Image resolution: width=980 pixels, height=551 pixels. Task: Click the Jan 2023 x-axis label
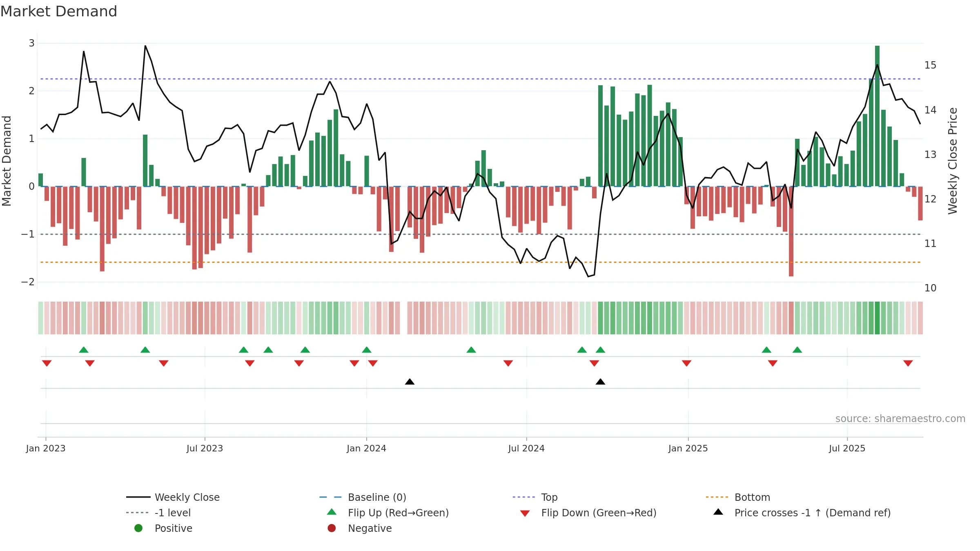46,448
